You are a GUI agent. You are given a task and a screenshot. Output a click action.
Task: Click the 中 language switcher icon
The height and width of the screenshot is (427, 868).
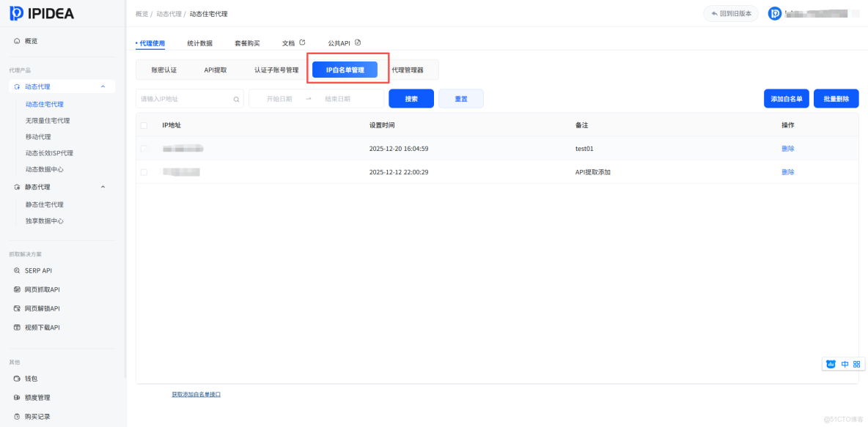[x=845, y=364]
